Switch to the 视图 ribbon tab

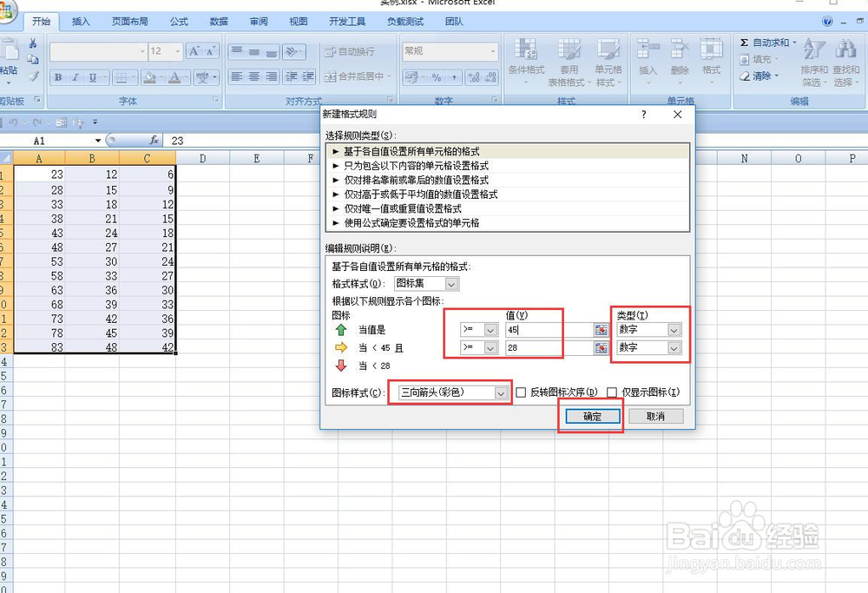coord(299,22)
